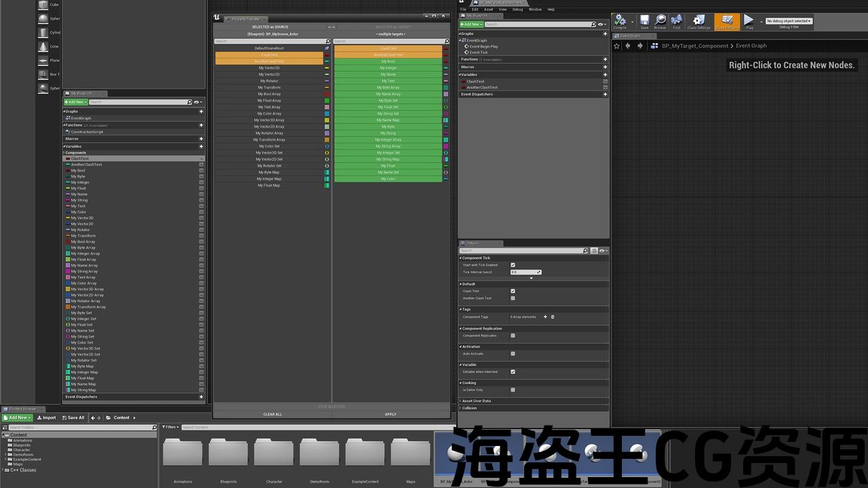Image resolution: width=868 pixels, height=488 pixels.
Task: Click the Search Folders input field
Action: 81,428
